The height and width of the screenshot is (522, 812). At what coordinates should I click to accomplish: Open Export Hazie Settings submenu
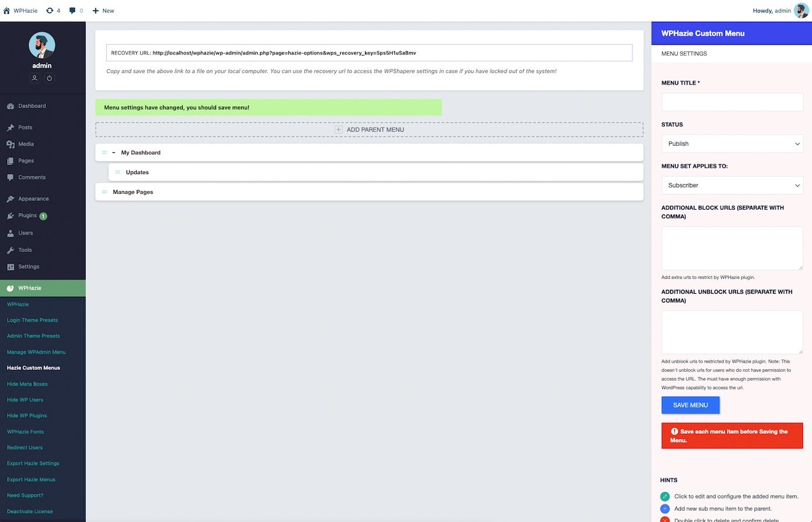pos(33,463)
